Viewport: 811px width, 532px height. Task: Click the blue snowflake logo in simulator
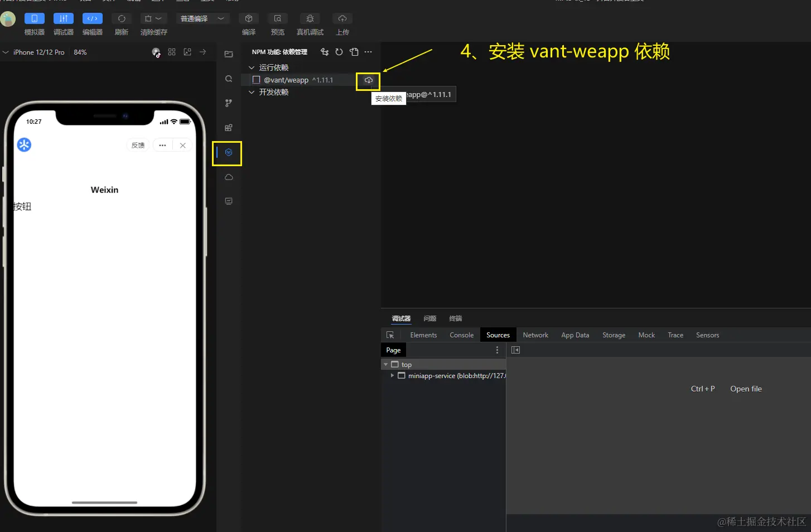24,145
